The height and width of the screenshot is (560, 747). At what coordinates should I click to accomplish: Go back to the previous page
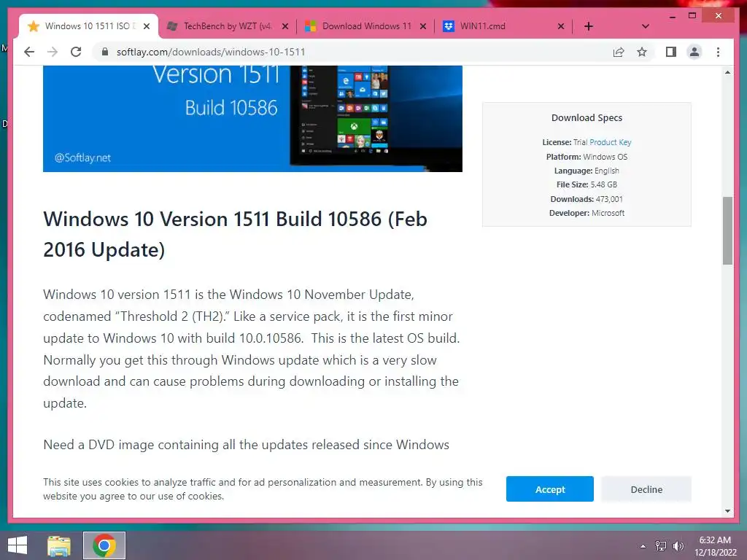29,52
